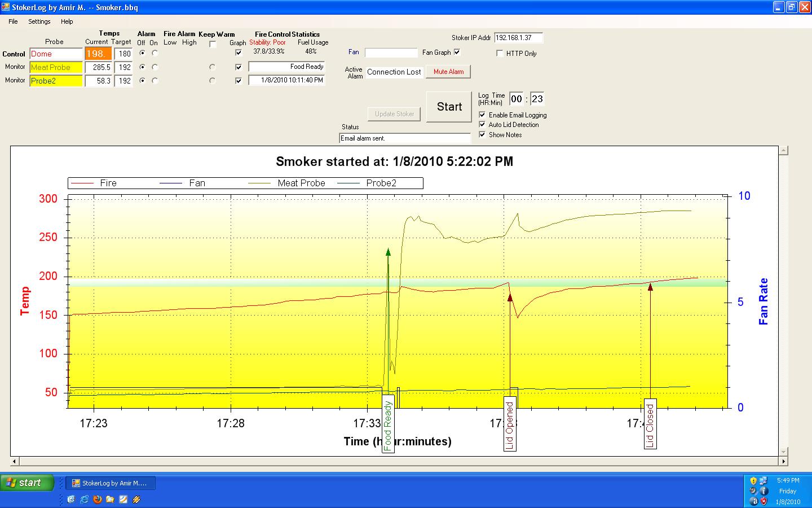Image resolution: width=812 pixels, height=508 pixels.
Task: Click the 1/8/2010 10:11:40 PM field
Action: (286, 80)
